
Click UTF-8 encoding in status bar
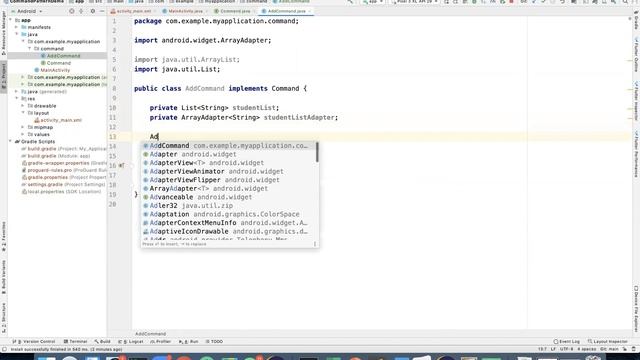coord(566,349)
